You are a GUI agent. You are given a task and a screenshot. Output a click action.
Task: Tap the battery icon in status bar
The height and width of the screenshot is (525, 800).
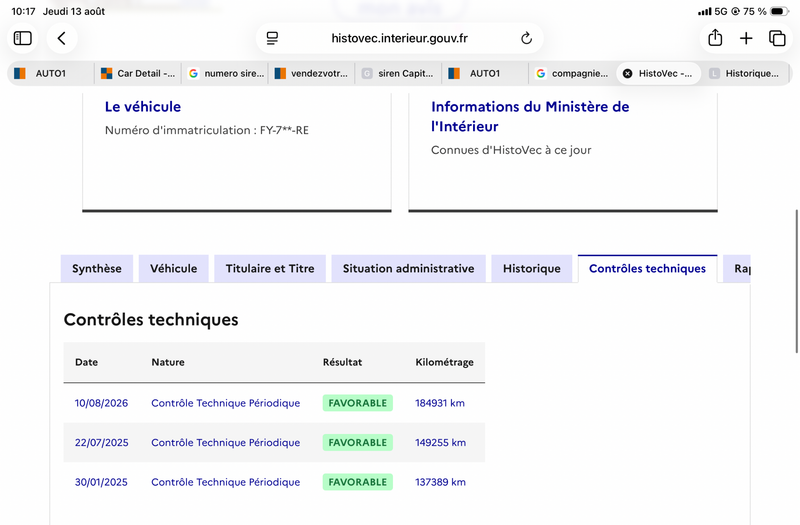(779, 11)
